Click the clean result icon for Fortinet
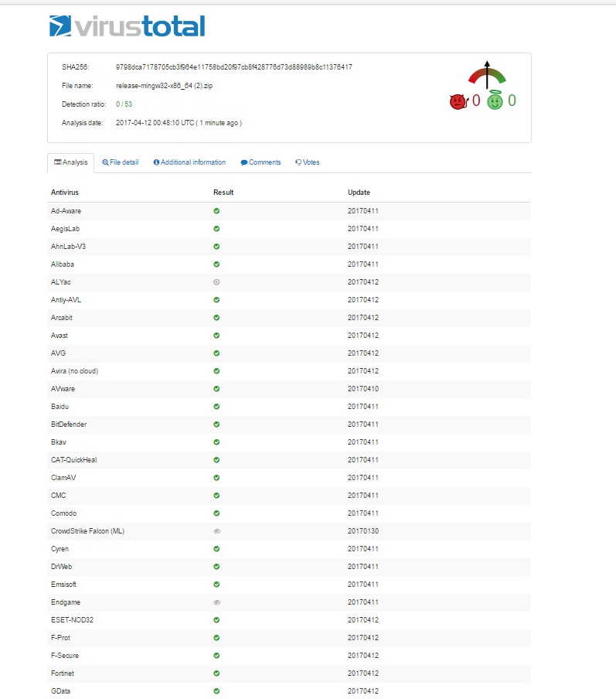Viewport: 616px width, 699px height. tap(216, 673)
